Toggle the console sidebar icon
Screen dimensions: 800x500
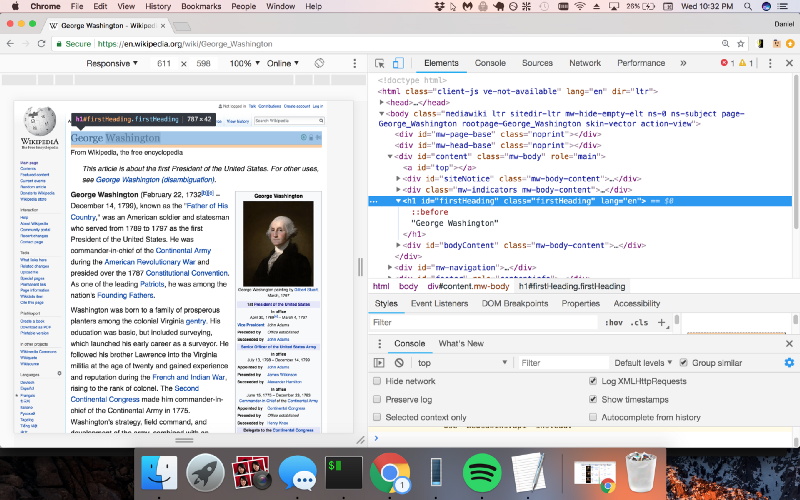(379, 363)
